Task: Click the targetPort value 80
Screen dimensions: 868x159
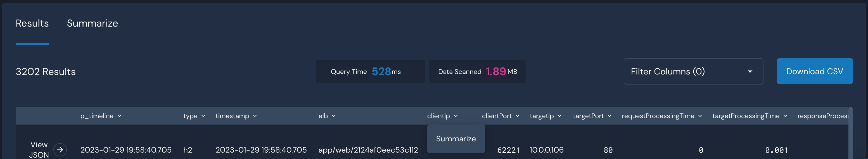Action: [x=608, y=150]
